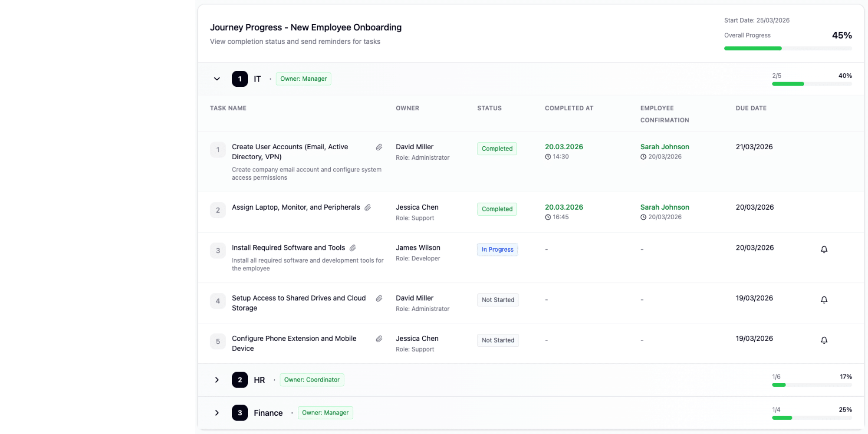Click Sarah Johnson in Create User Accounts row
Viewport: 868px width, 434px height.
click(x=664, y=147)
